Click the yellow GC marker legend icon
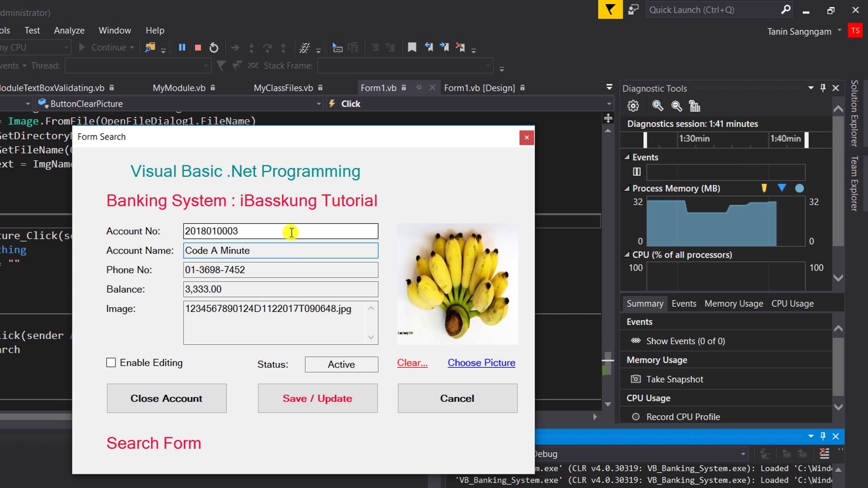This screenshot has height=488, width=868. point(764,188)
